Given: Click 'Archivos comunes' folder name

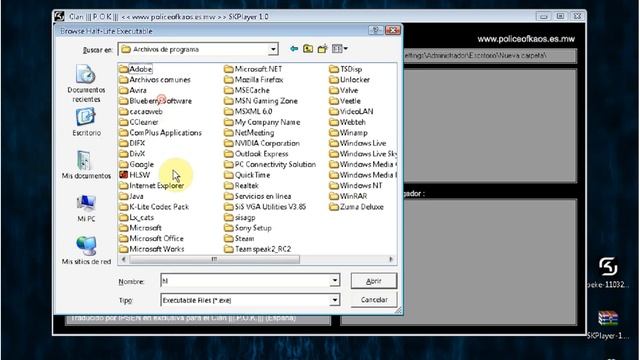Looking at the screenshot, I should point(160,80).
